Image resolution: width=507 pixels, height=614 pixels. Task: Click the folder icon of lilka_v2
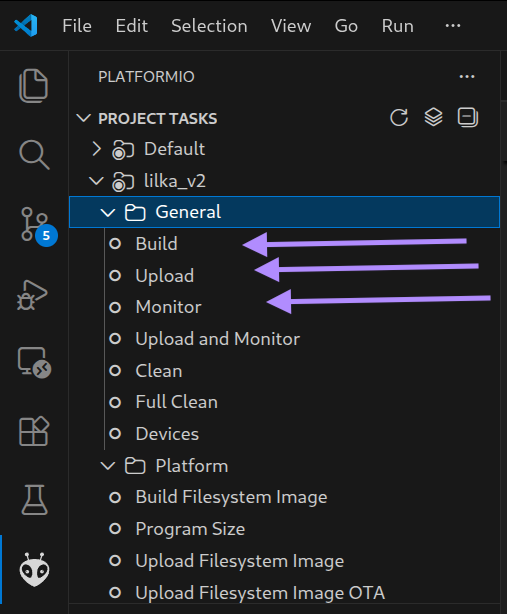(123, 182)
